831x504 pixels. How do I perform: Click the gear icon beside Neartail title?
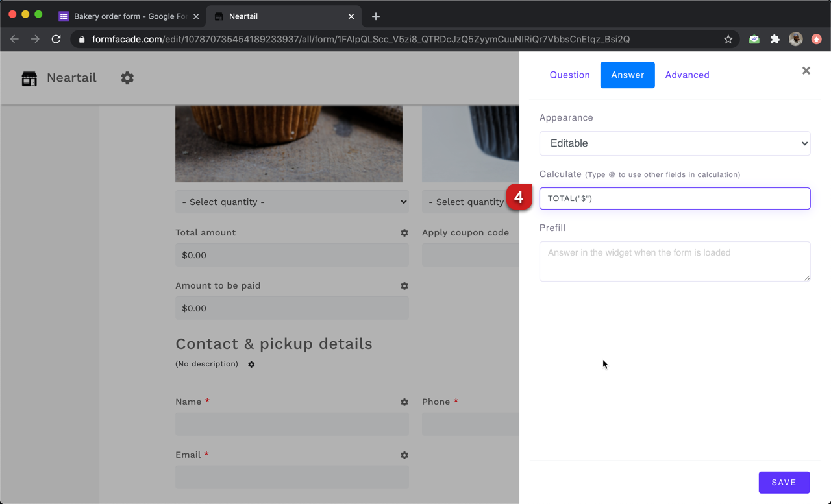pyautogui.click(x=127, y=78)
